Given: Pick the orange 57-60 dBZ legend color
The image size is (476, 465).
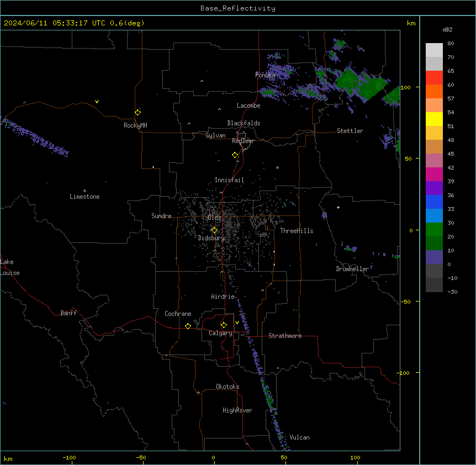Looking at the screenshot, I should (434, 91).
